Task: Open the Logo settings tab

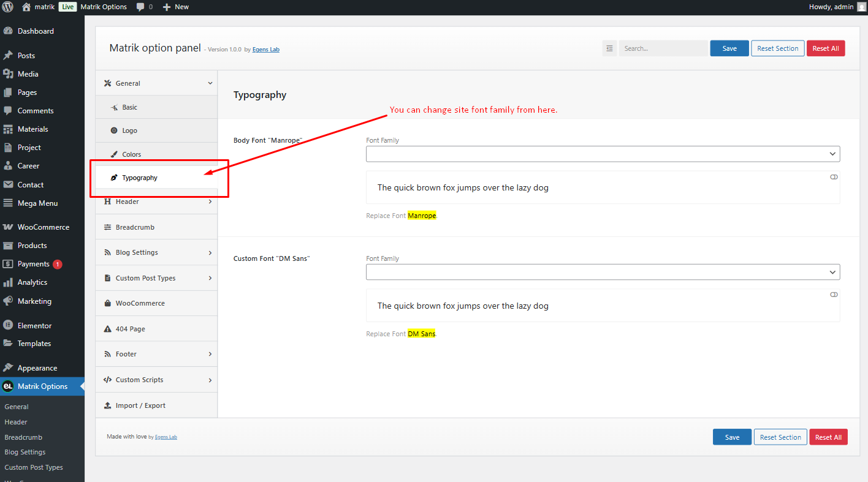Action: [156, 130]
